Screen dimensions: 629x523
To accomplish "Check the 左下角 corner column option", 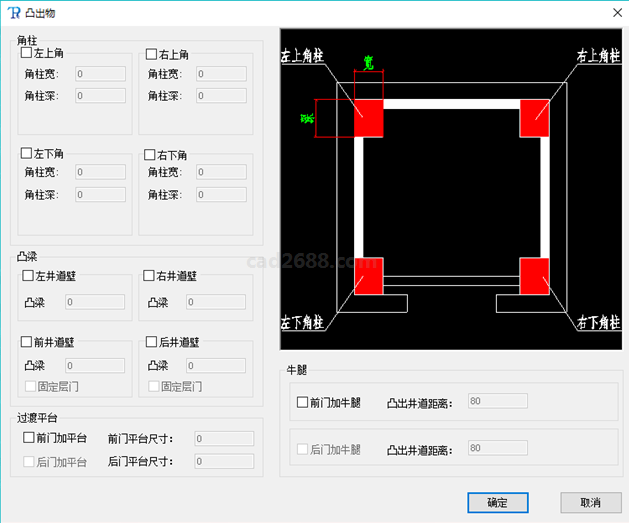I will (27, 154).
